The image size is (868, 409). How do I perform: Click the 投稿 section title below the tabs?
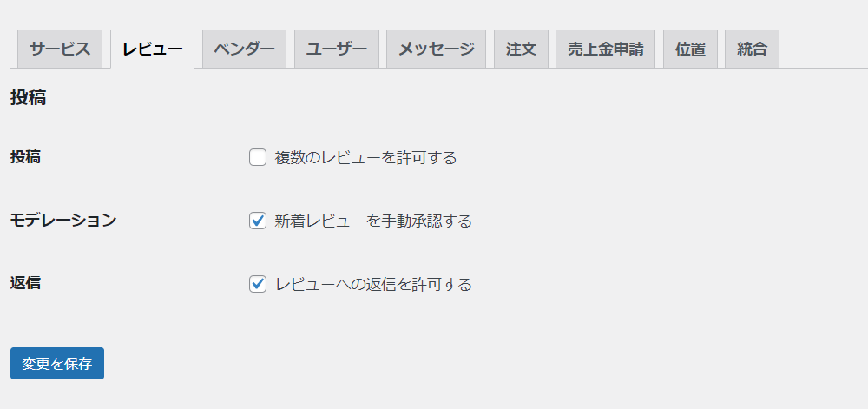(28, 98)
